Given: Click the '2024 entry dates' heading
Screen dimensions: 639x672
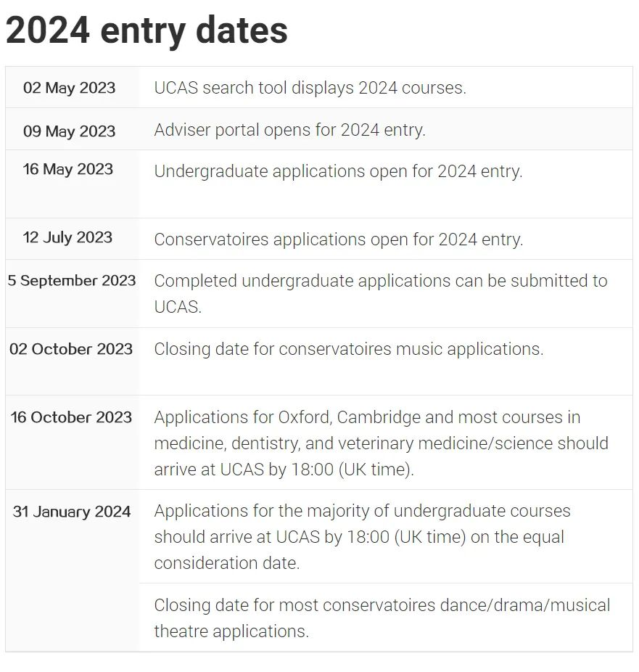Looking at the screenshot, I should pos(147,30).
